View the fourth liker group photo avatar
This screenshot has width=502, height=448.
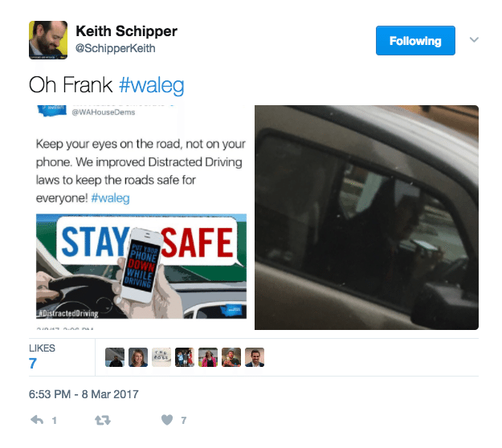point(185,357)
